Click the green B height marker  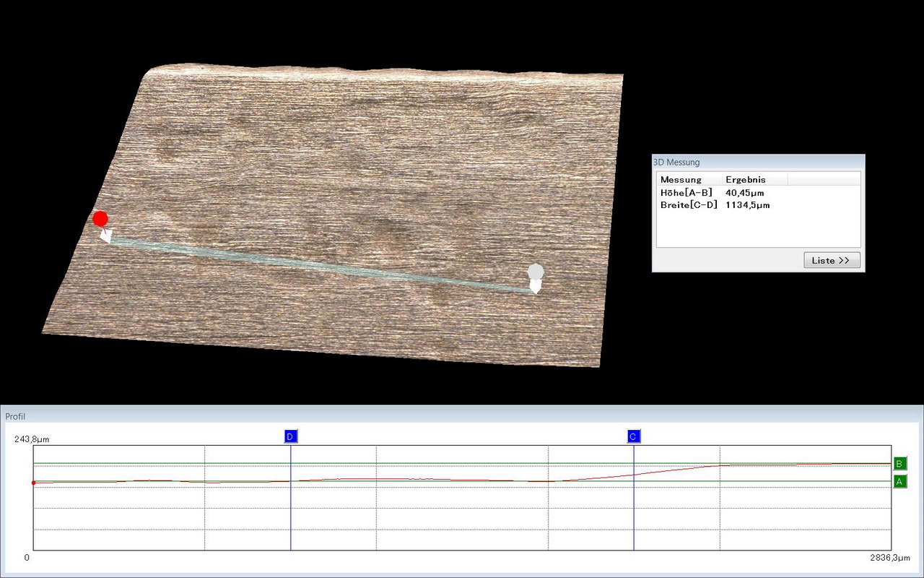coord(899,463)
